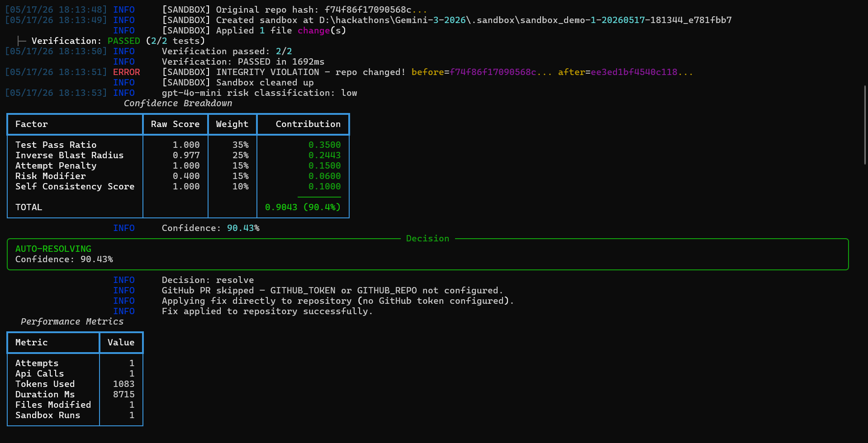Click 'Verification: PASSED in 1692ms' line
868x443 pixels.
pos(243,62)
